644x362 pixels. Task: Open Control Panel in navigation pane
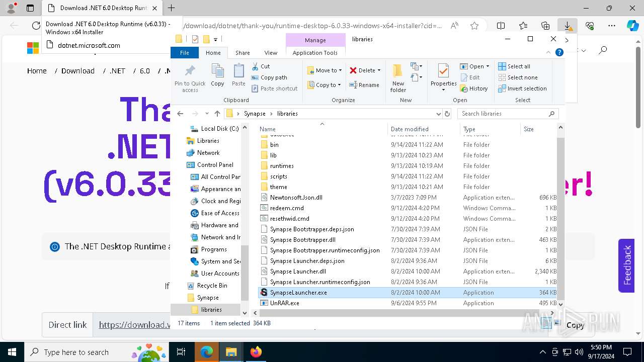click(x=210, y=165)
